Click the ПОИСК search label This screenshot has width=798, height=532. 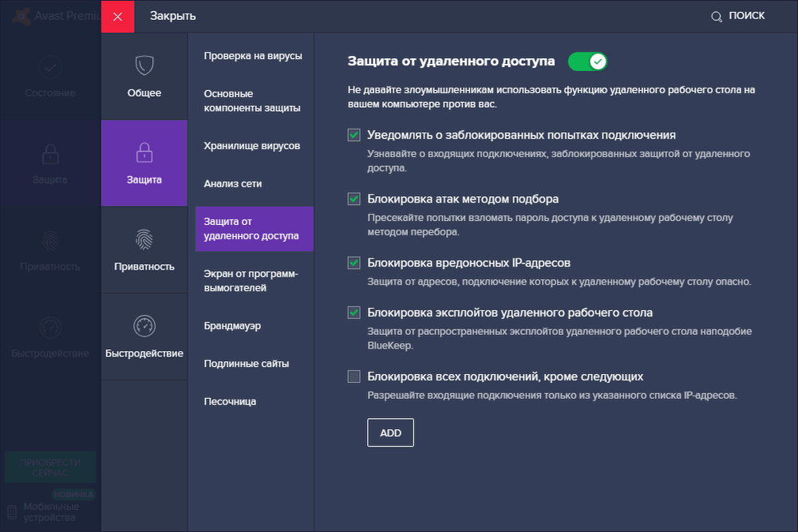click(x=747, y=16)
